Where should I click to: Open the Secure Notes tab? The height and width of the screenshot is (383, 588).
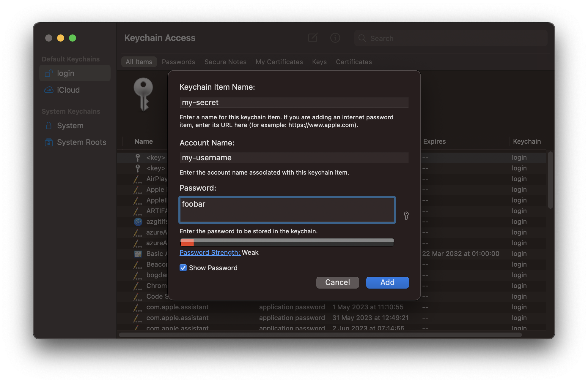point(225,62)
